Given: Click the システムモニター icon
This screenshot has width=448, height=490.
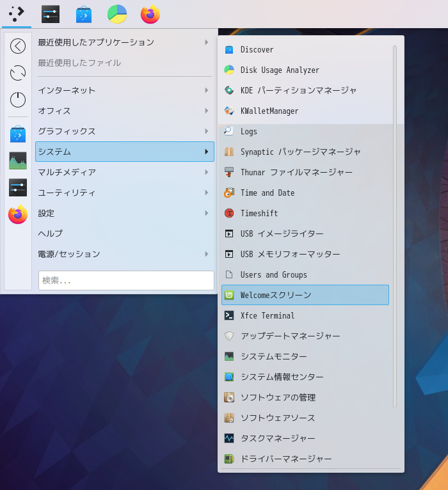Looking at the screenshot, I should pos(229,356).
